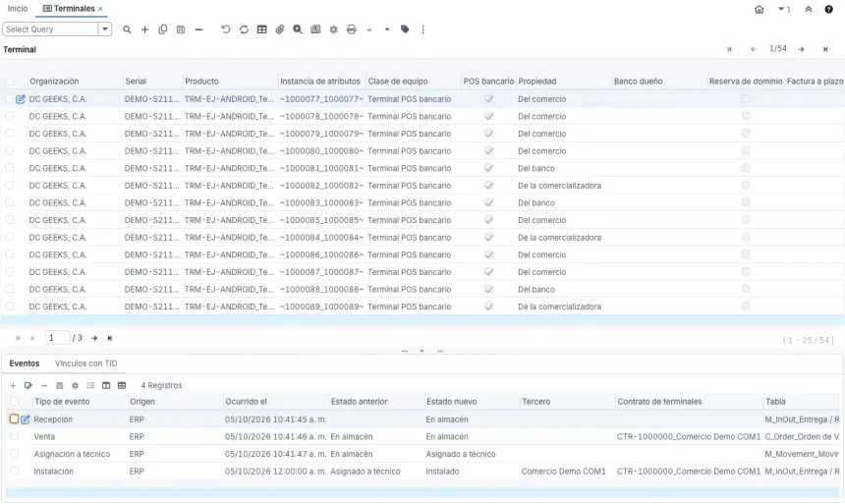The width and height of the screenshot is (845, 504).
Task: Check the row with attribute ~1000089_1000089~
Action: point(9,307)
